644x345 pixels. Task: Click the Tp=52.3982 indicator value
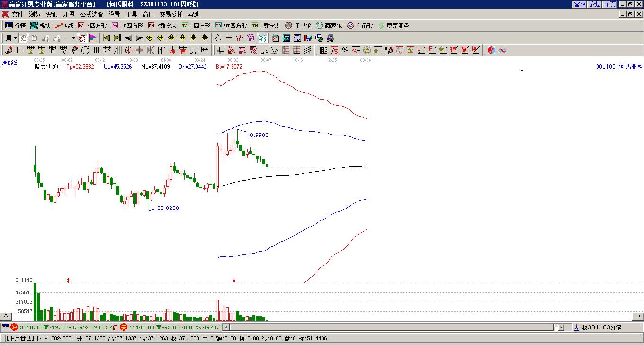pos(80,67)
